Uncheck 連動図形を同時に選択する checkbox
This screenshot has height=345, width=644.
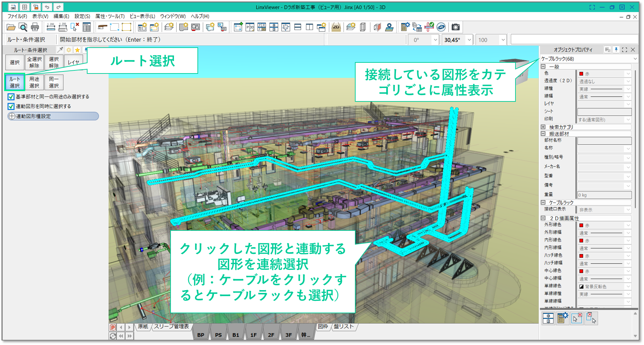[11, 107]
